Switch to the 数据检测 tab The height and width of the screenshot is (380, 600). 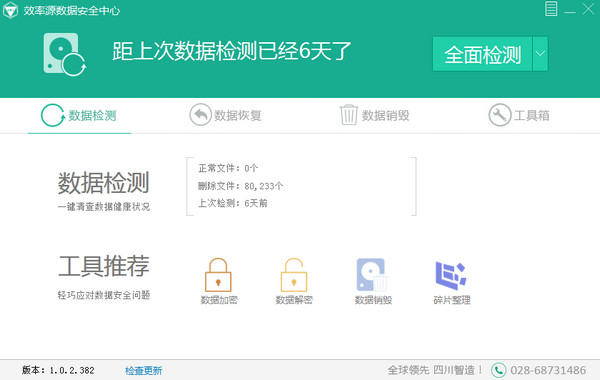pyautogui.click(x=79, y=115)
